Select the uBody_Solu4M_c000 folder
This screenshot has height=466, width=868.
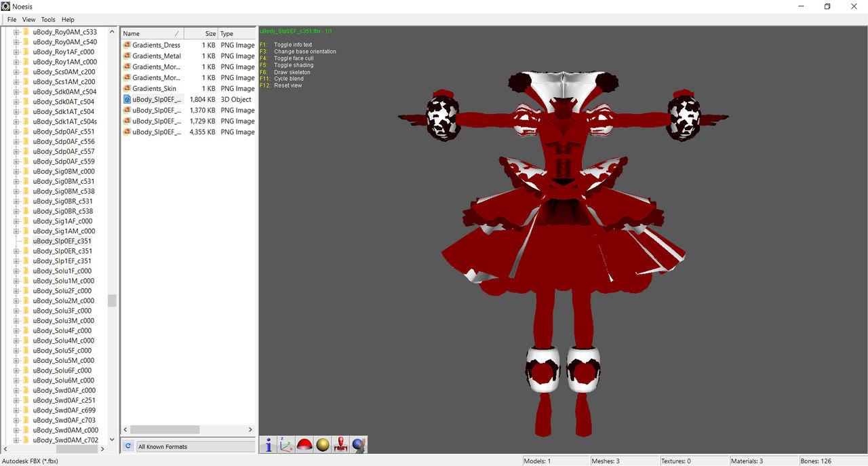pos(63,341)
